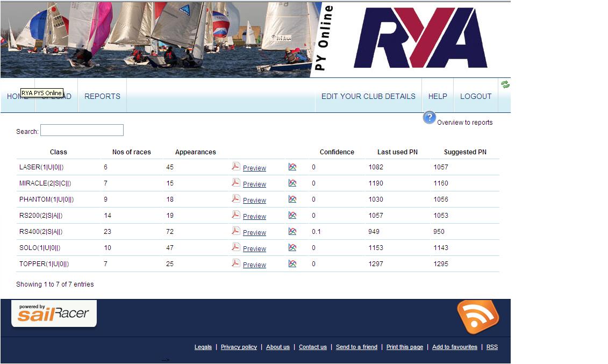Click the RYA logo in header

pyautogui.click(x=420, y=38)
